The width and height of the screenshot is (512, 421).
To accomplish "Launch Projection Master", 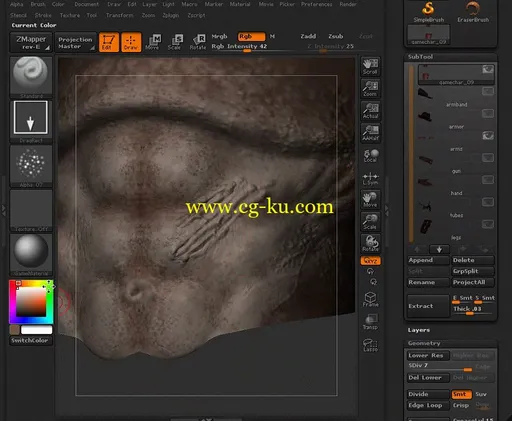I will click(76, 42).
